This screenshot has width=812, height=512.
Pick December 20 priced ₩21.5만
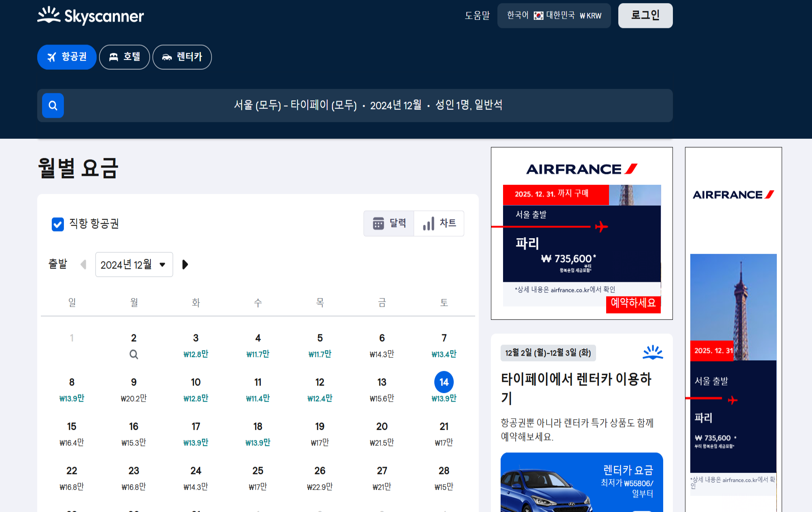pos(382,434)
